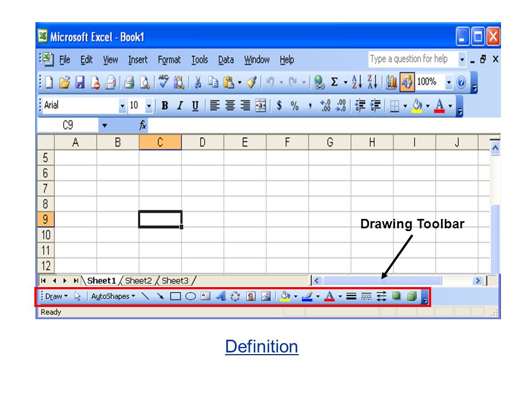Click the Undo arrow icon
Image resolution: width=532 pixels, height=399 pixels.
[x=270, y=82]
